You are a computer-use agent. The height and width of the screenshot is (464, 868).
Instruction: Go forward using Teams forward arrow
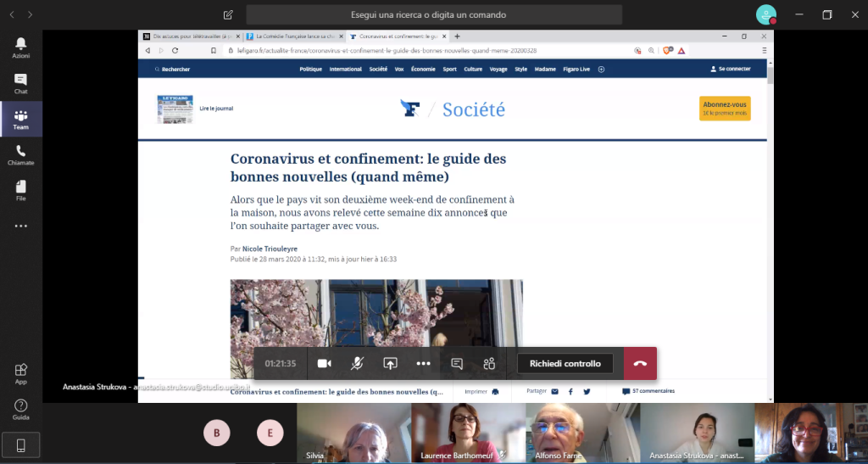click(30, 15)
